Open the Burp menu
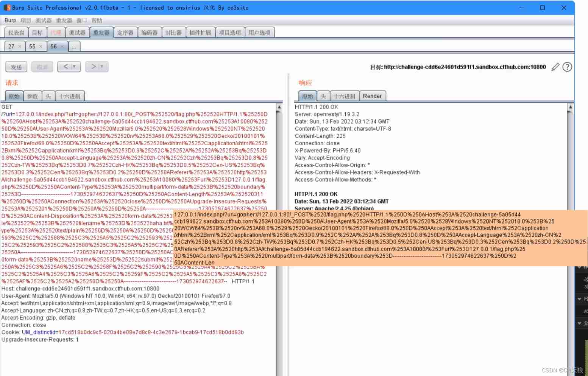588x376 pixels. (10, 20)
